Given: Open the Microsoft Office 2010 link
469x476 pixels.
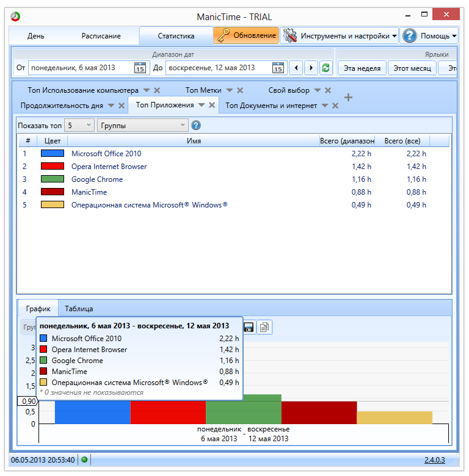Looking at the screenshot, I should click(x=106, y=154).
